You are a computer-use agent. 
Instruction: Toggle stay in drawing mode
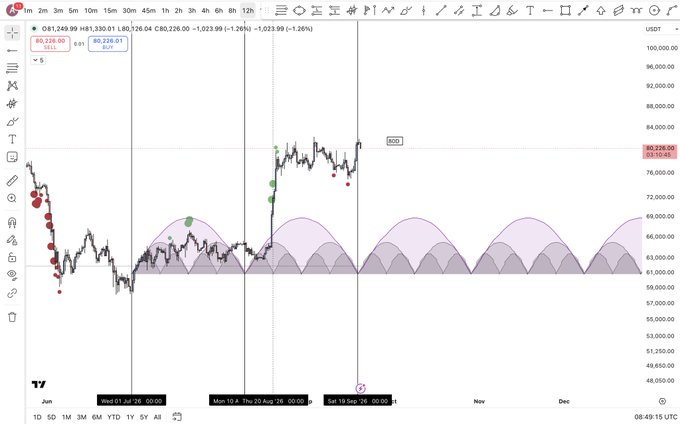pyautogui.click(x=12, y=240)
